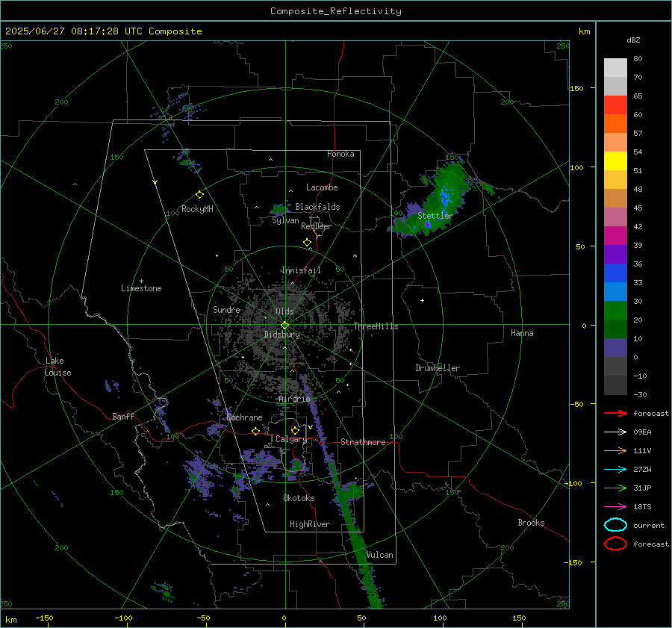Click the dBZ legend heading
Screen dimensions: 672x628
tap(633, 40)
